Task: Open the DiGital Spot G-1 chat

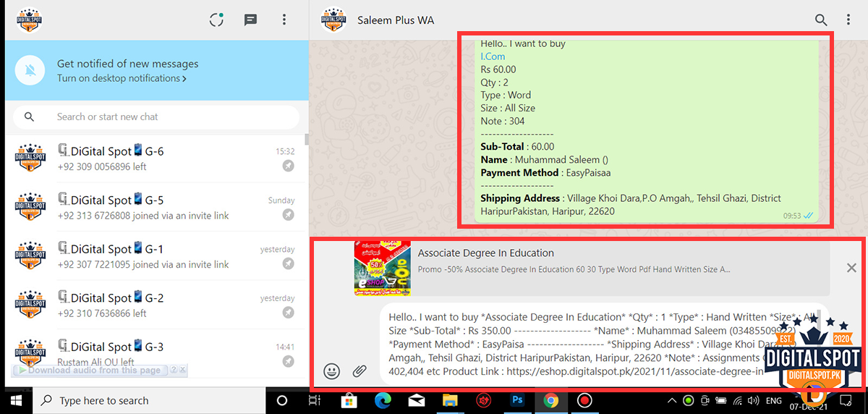Action: 155,255
